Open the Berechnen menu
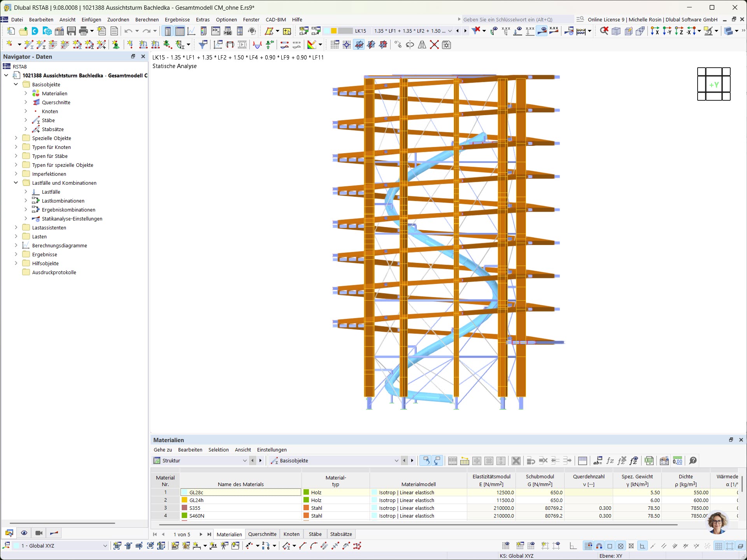Image resolution: width=747 pixels, height=560 pixels. (x=147, y=19)
